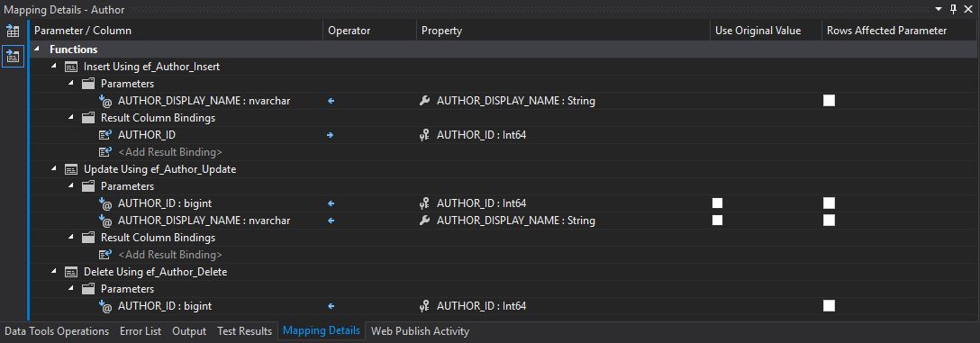Collapse Insert Using ef_Author_Insert node

coord(54,66)
